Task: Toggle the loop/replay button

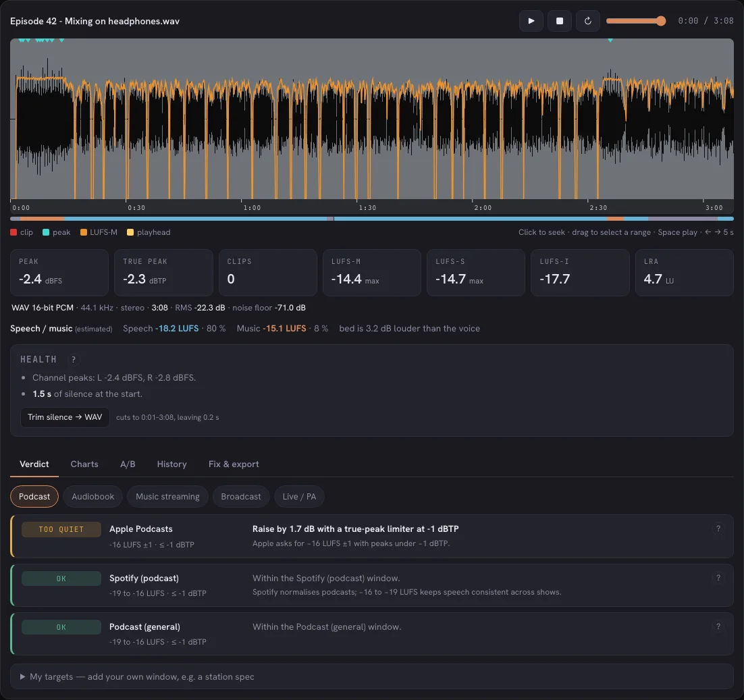Action: (x=587, y=21)
